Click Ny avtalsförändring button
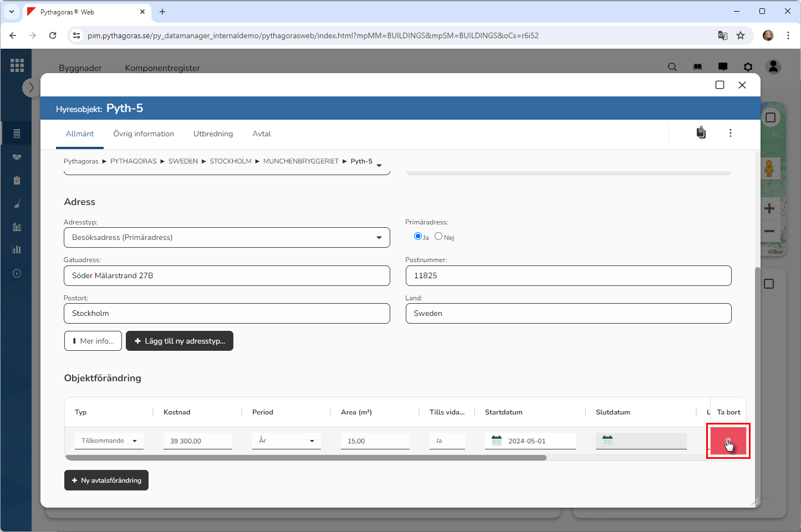The image size is (801, 532). [106, 480]
